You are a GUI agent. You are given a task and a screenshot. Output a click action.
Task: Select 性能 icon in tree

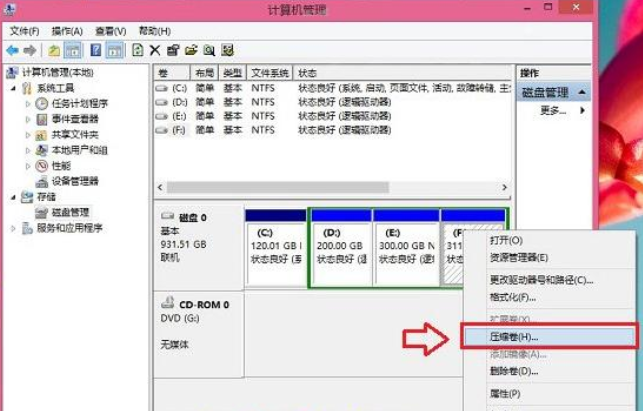[x=41, y=166]
